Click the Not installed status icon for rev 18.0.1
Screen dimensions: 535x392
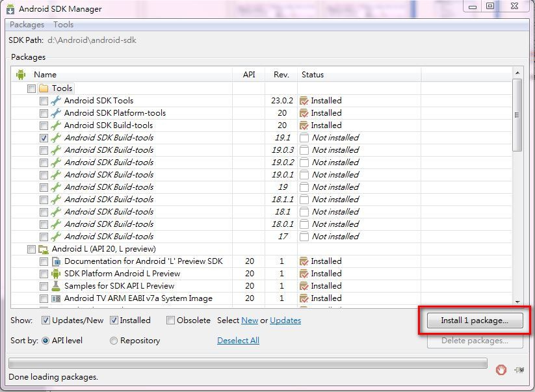(304, 224)
